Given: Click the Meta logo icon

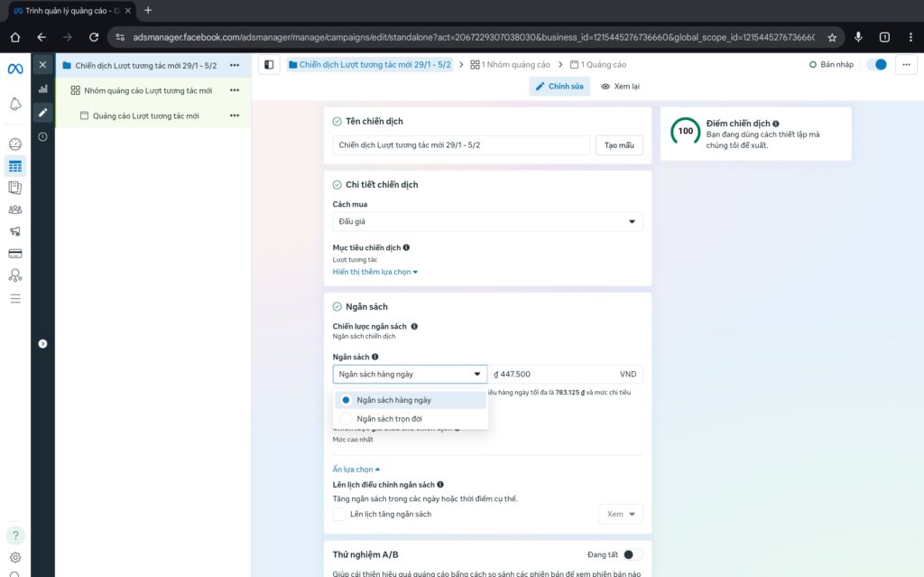Looking at the screenshot, I should [15, 70].
